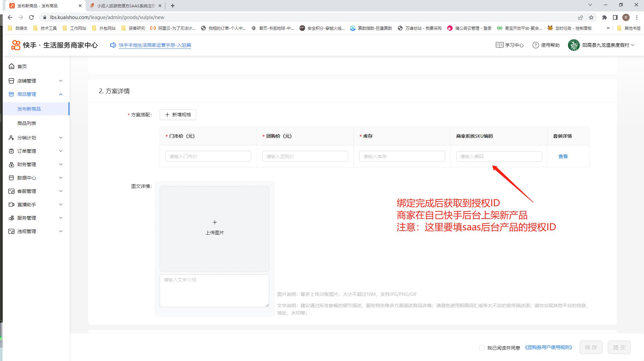
Task: Click the 上传图片 upload area
Action: point(214,229)
